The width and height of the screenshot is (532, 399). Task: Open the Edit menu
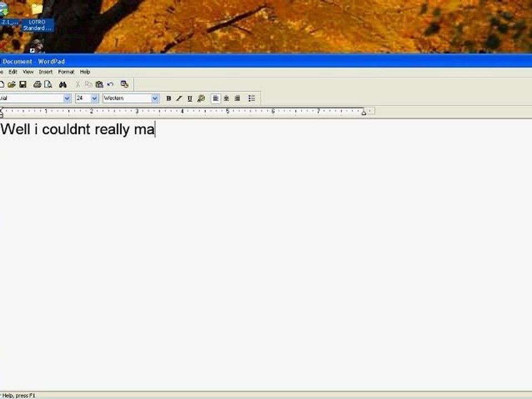pyautogui.click(x=13, y=72)
